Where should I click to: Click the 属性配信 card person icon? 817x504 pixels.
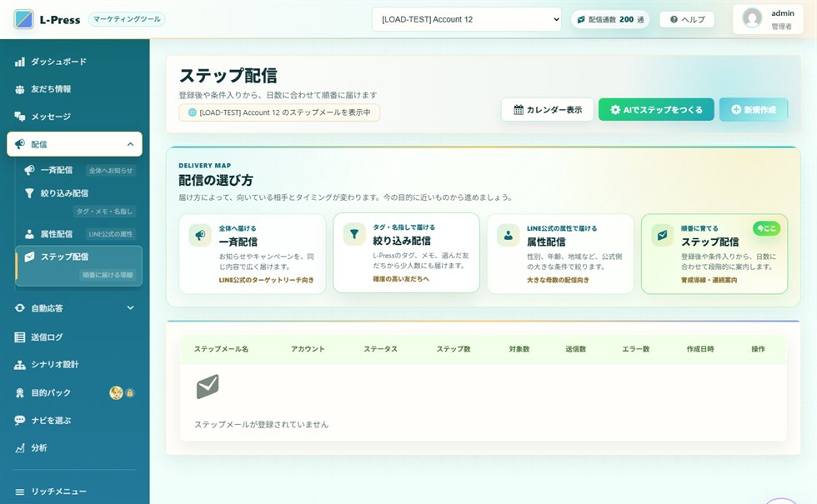tap(508, 235)
